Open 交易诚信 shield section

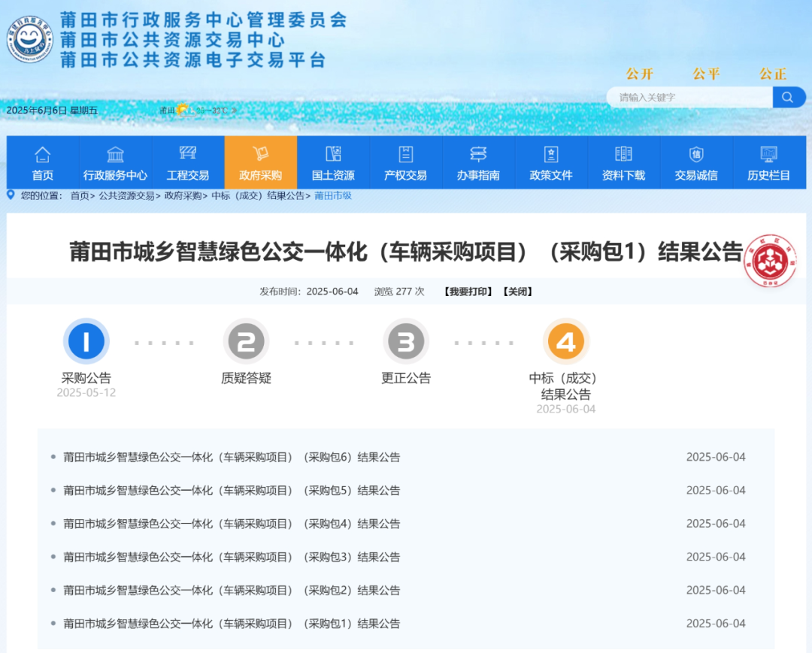pyautogui.click(x=696, y=162)
